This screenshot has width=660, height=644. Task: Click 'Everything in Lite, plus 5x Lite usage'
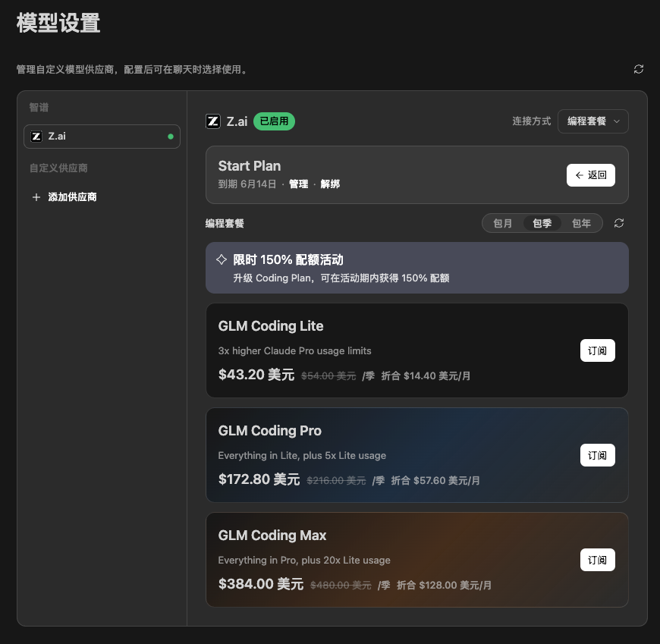coord(302,455)
